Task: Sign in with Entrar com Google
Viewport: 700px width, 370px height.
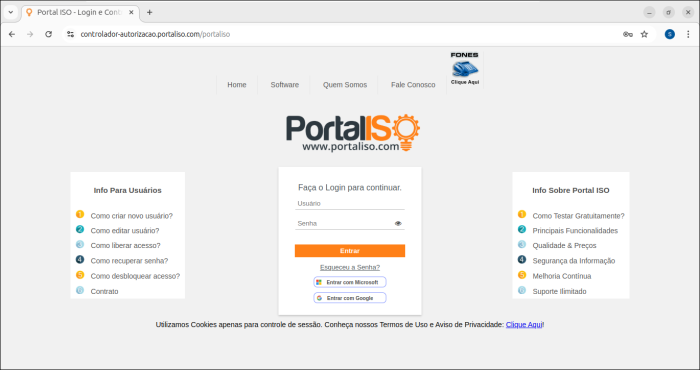Action: [350, 298]
